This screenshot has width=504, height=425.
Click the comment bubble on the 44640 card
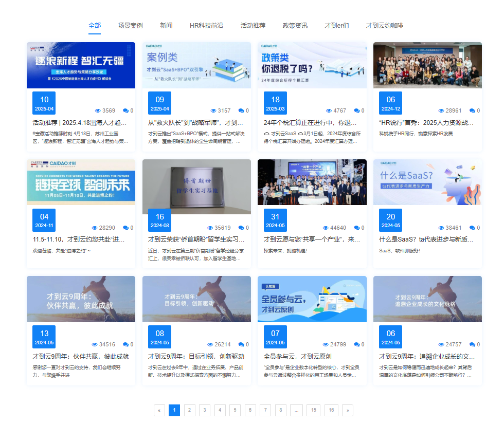pyautogui.click(x=357, y=228)
